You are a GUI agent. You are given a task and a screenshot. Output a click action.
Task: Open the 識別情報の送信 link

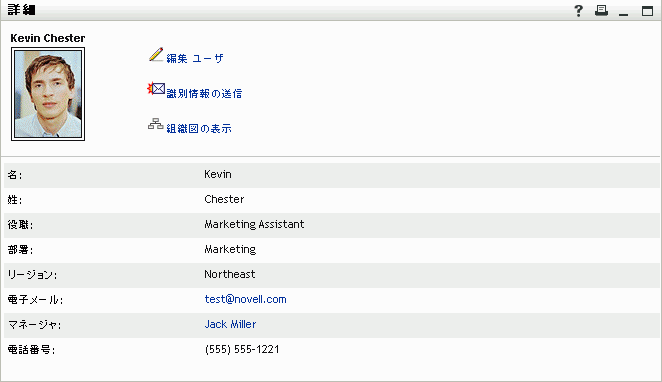tap(204, 93)
